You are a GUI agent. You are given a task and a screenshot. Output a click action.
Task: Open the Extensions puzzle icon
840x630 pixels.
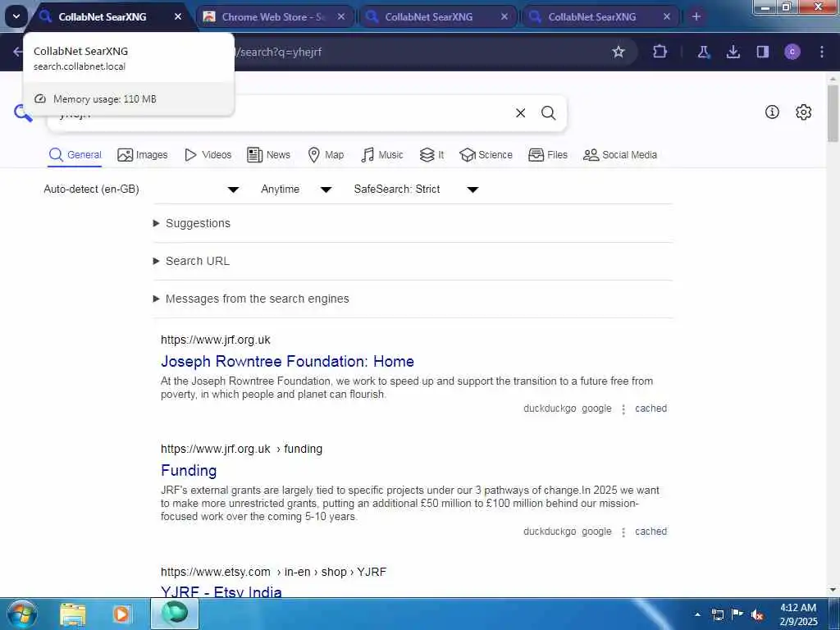coord(660,52)
